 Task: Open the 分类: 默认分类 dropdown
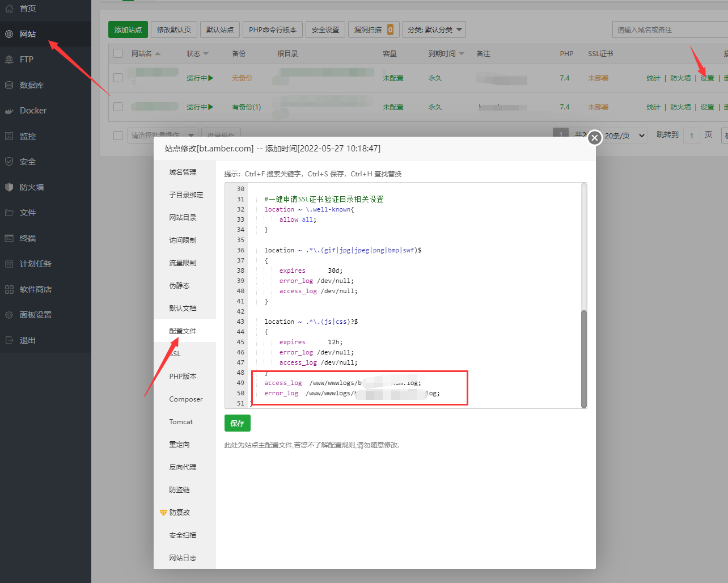tap(434, 29)
